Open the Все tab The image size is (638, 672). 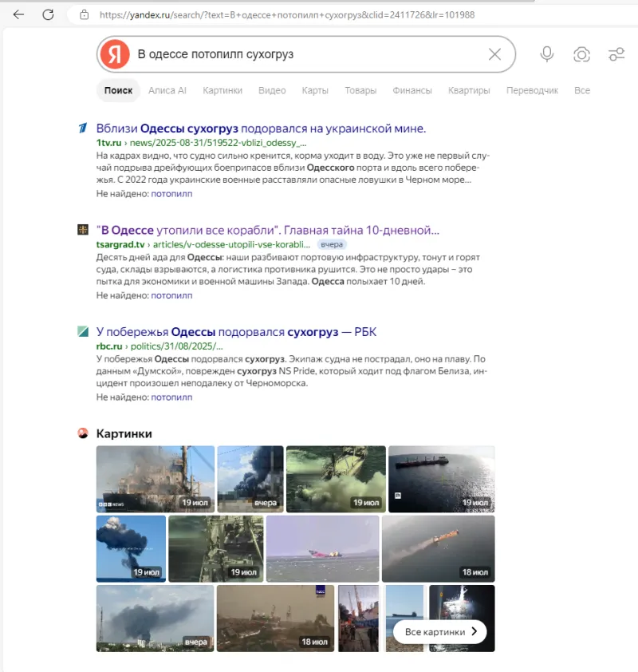point(582,90)
